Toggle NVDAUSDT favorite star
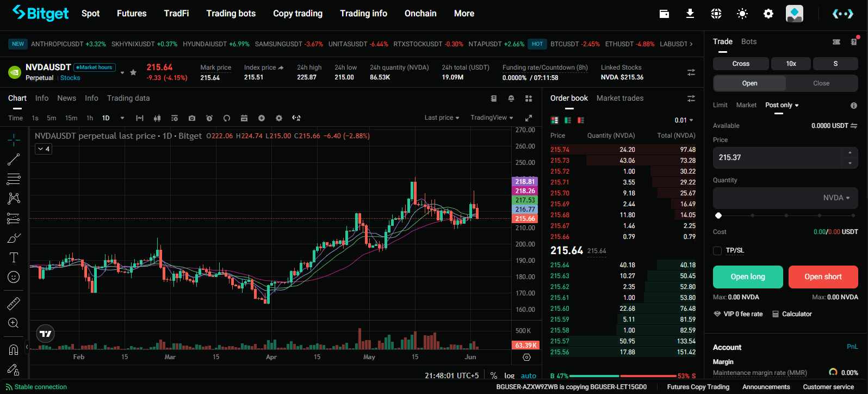The width and height of the screenshot is (868, 394). click(133, 72)
